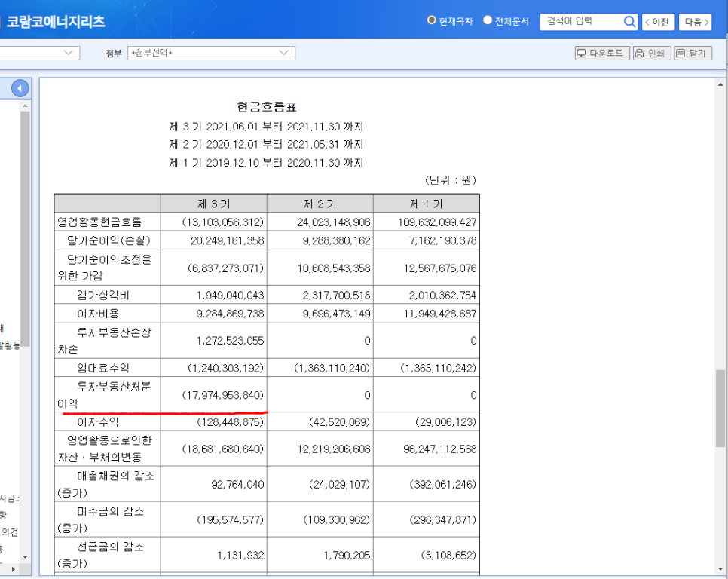
Task: Click the download monitor icon
Action: coord(581,54)
